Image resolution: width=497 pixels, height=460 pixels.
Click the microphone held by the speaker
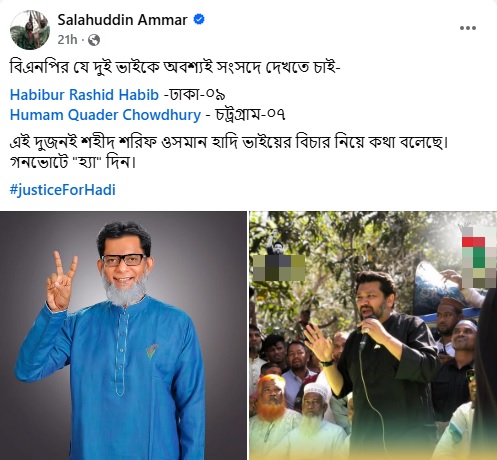pos(366,334)
